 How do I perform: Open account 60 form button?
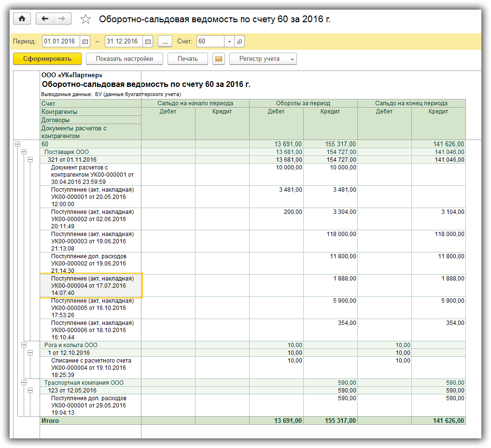coord(239,42)
